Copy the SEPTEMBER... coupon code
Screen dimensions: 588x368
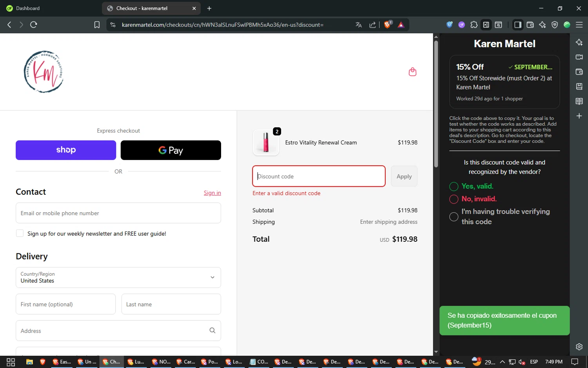tap(530, 67)
